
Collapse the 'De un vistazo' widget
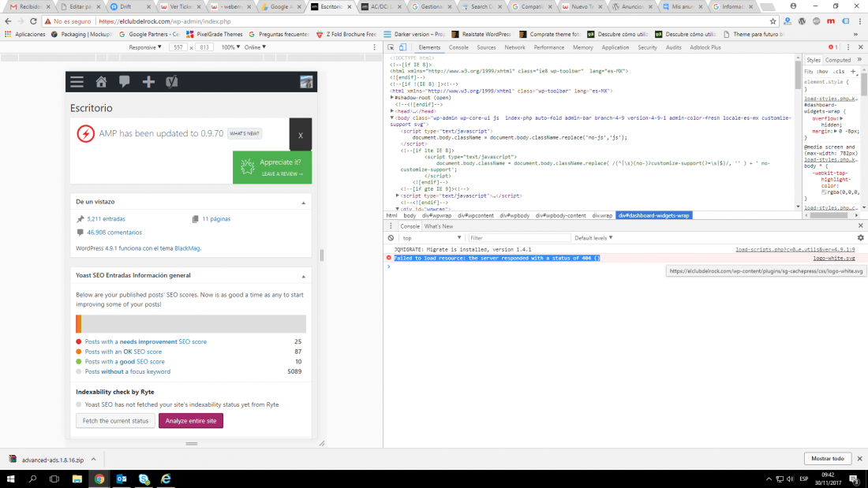(x=303, y=203)
